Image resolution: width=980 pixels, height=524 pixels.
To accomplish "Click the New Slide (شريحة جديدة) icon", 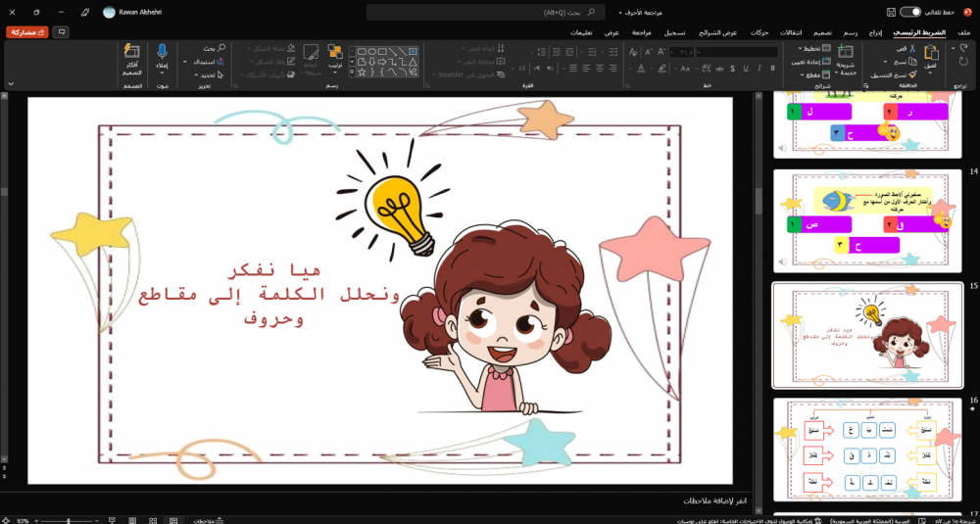I will pyautogui.click(x=845, y=52).
